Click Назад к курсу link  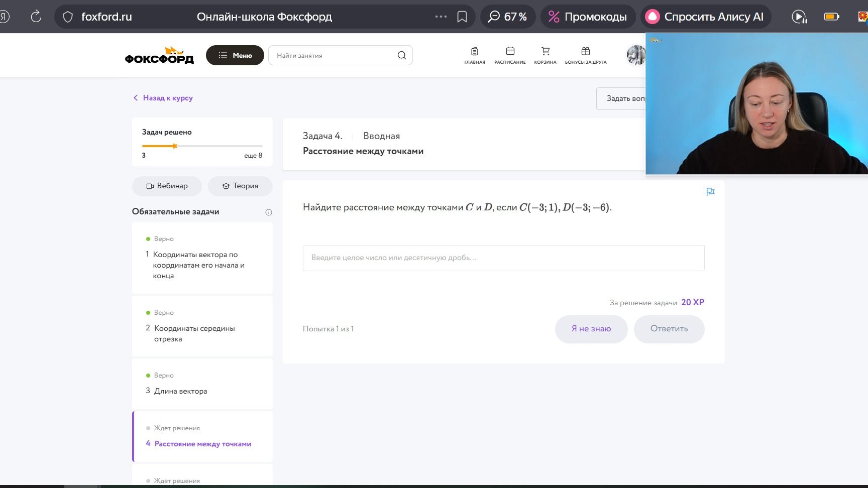[x=163, y=98]
